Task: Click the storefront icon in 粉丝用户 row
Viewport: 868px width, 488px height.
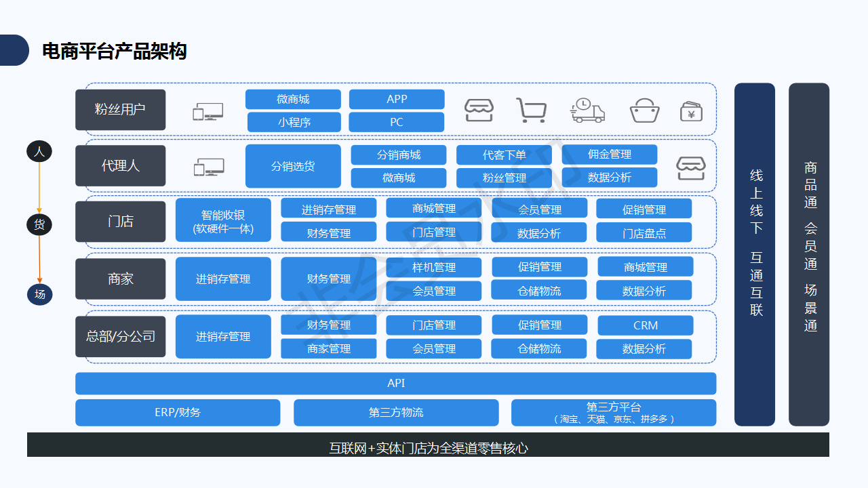Action: tap(479, 110)
